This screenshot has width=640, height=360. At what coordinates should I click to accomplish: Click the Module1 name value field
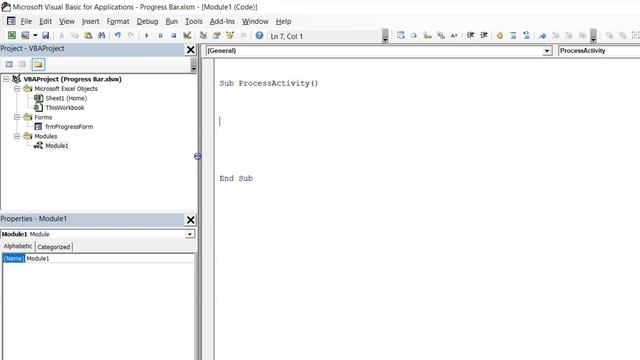pos(109,258)
